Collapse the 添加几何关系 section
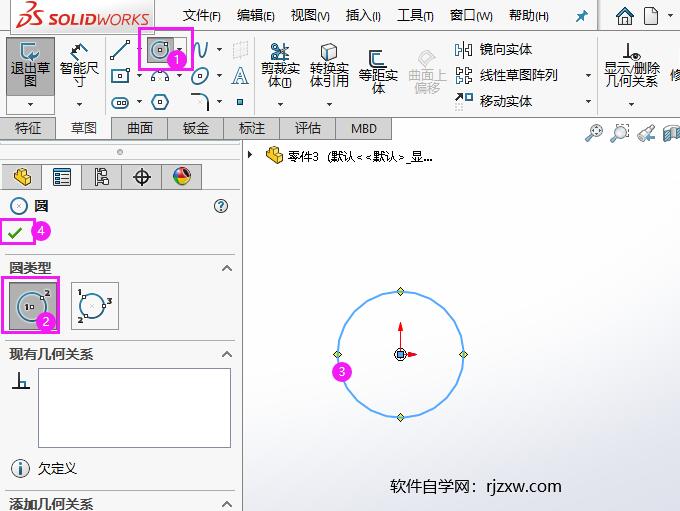This screenshot has width=680, height=511. (227, 504)
